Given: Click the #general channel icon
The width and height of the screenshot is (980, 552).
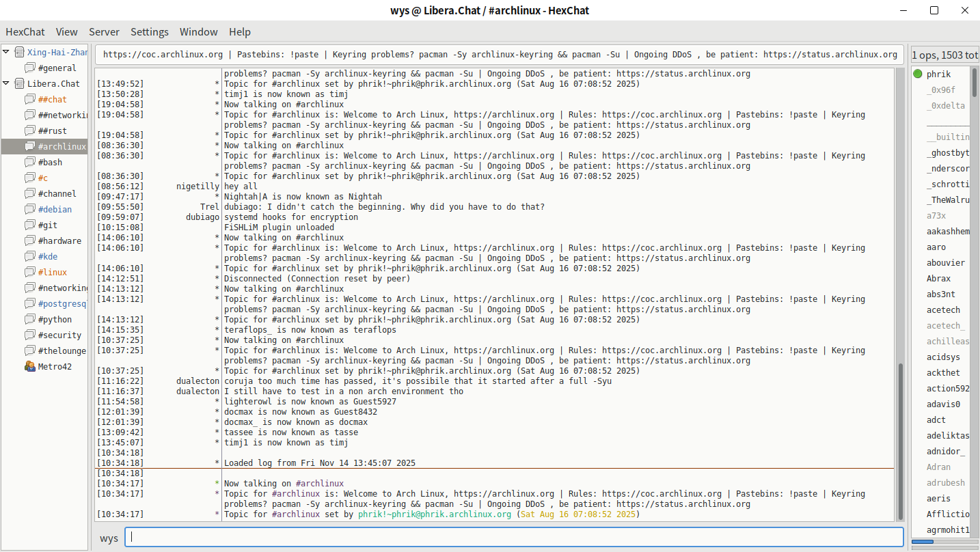Looking at the screenshot, I should click(30, 68).
